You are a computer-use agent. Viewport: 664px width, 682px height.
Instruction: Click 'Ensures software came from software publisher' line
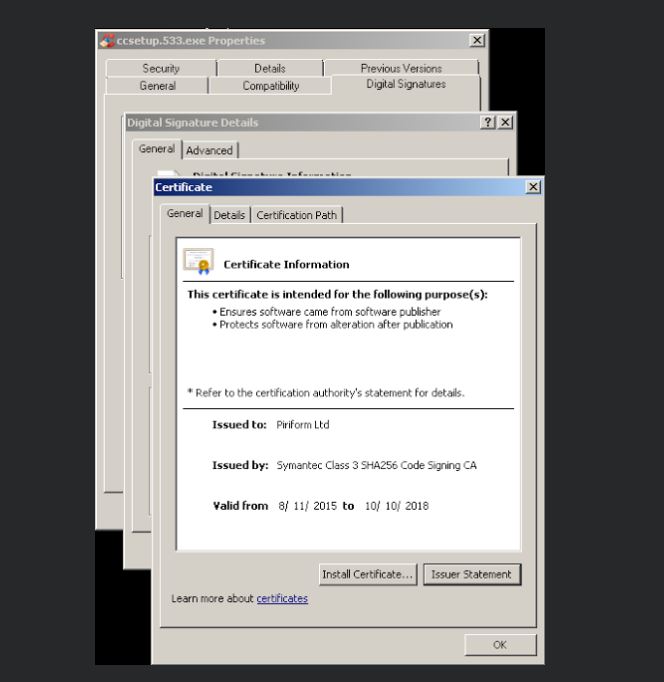(x=330, y=312)
